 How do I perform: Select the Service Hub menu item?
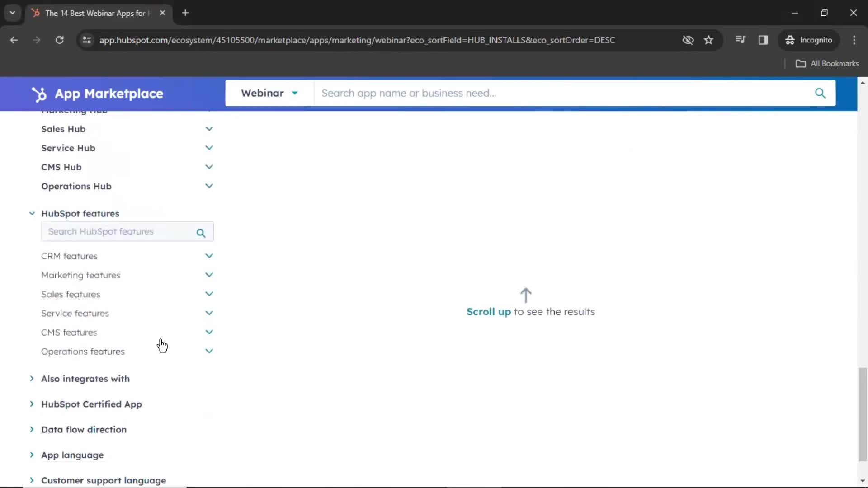69,148
